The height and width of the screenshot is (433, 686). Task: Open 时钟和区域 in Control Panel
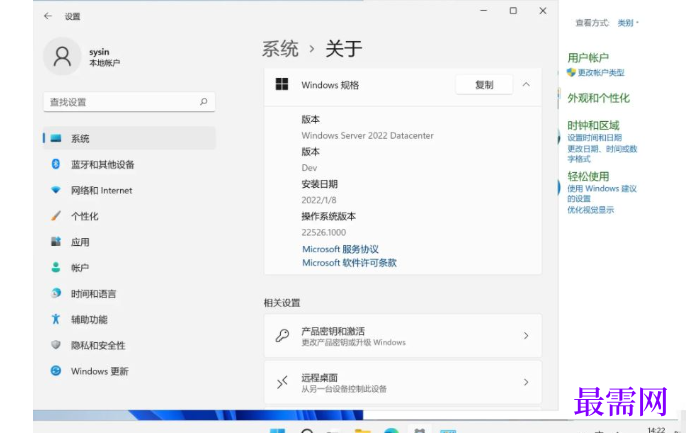pyautogui.click(x=593, y=126)
